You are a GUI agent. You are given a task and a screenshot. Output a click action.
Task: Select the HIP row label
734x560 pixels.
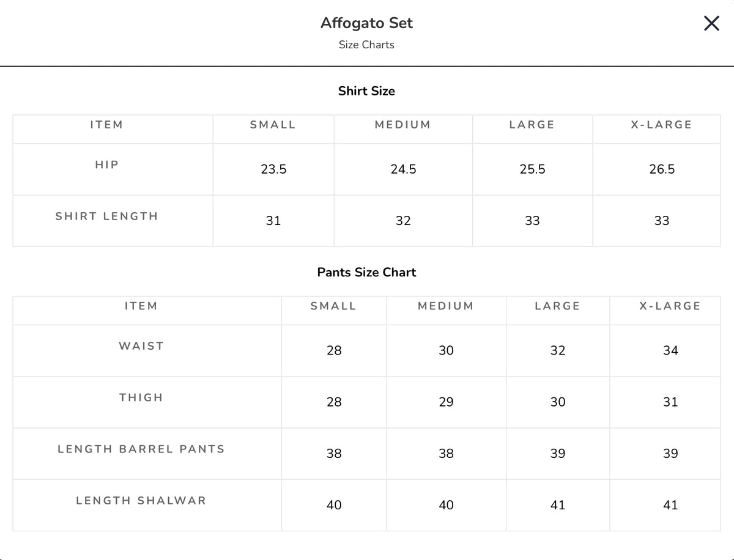pyautogui.click(x=106, y=164)
